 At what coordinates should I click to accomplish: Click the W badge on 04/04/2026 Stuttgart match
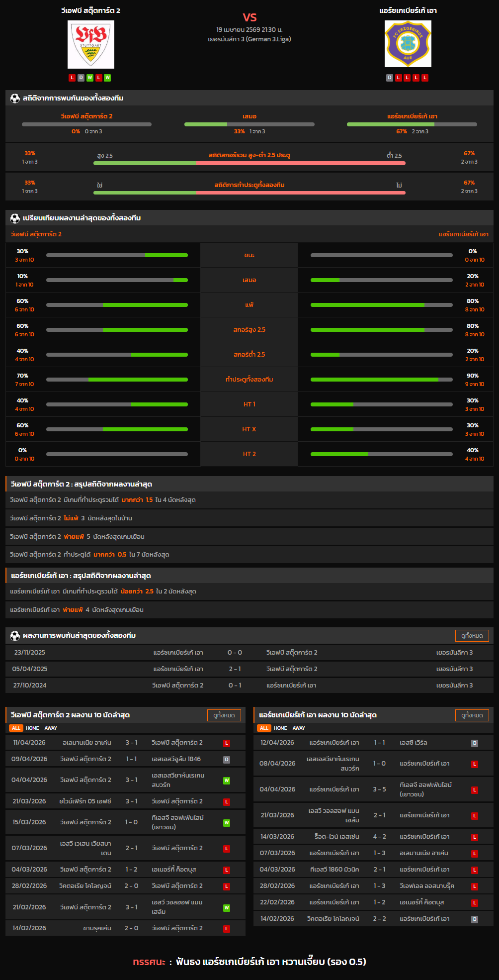point(227,781)
